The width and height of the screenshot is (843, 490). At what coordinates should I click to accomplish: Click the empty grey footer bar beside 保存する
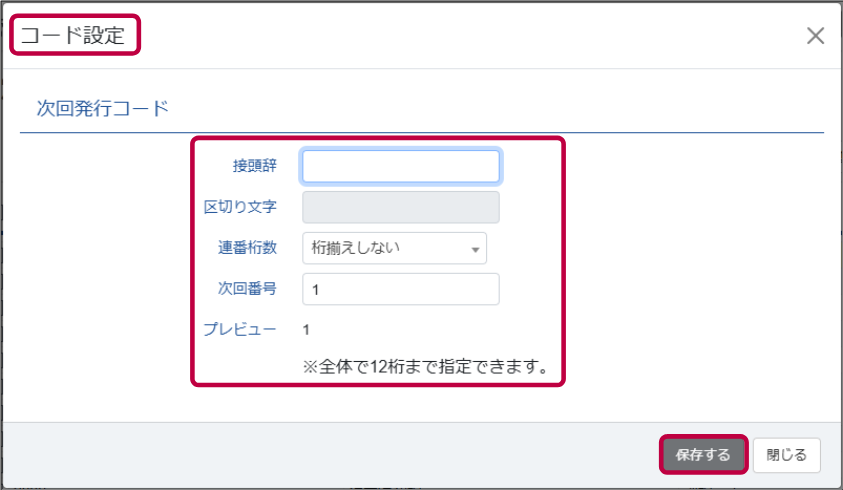pos(331,455)
